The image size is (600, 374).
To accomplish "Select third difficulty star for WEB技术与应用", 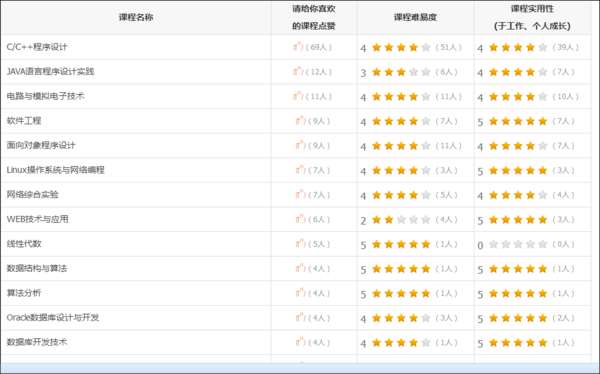I will click(x=401, y=219).
